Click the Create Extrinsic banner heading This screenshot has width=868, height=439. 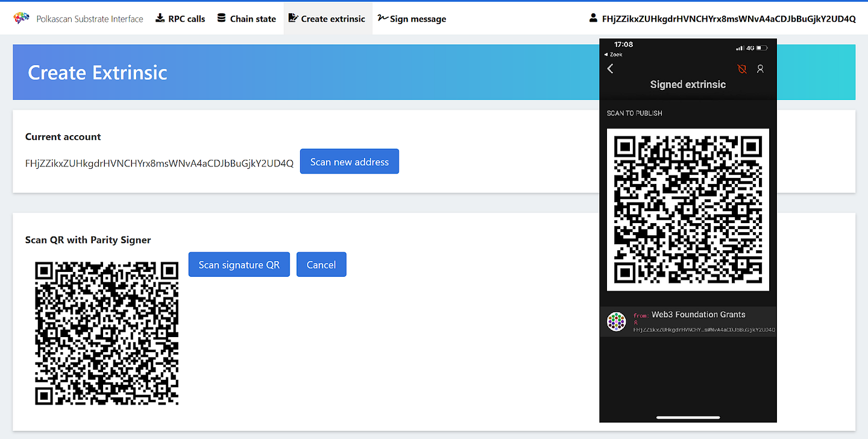tap(98, 72)
